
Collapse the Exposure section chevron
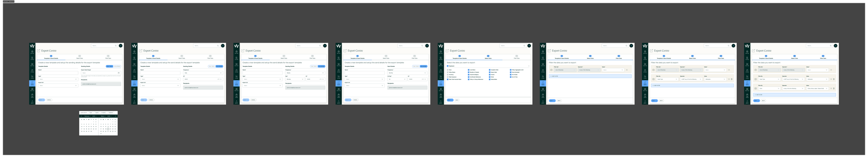pyautogui.click(x=529, y=66)
